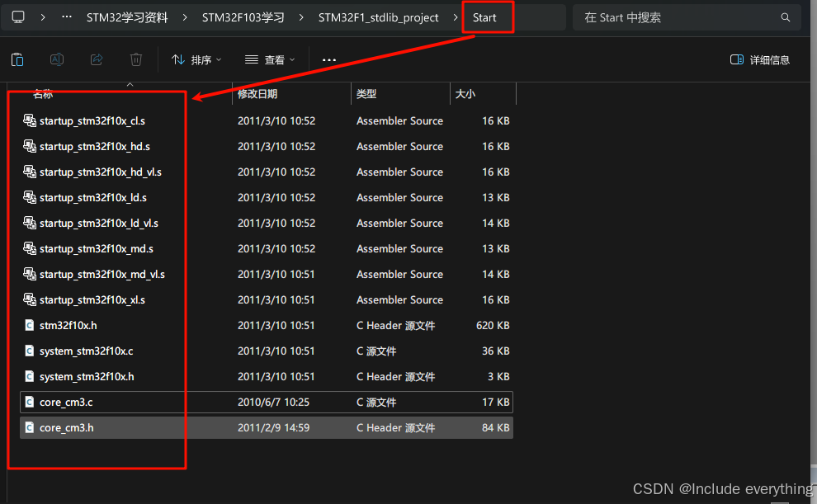Click the file icon of startup_stm32f10x_cl.s
Viewport: 817px width, 504px height.
[x=30, y=120]
